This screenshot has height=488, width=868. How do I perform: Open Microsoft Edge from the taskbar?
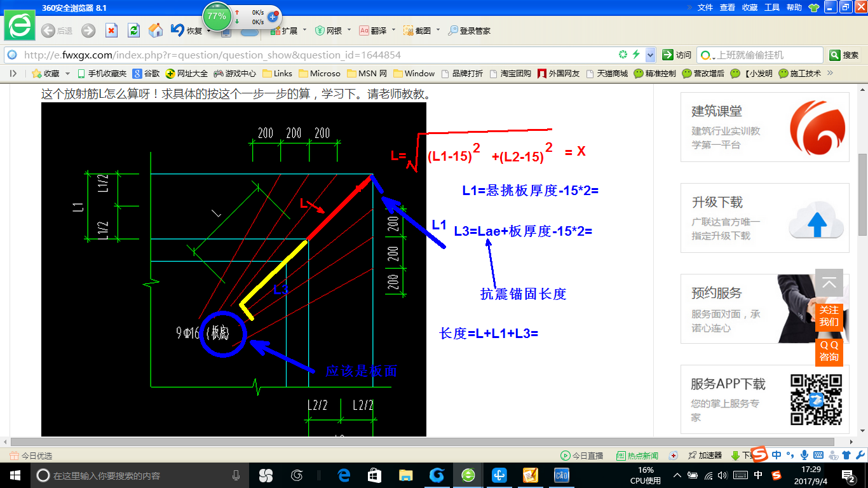[344, 475]
